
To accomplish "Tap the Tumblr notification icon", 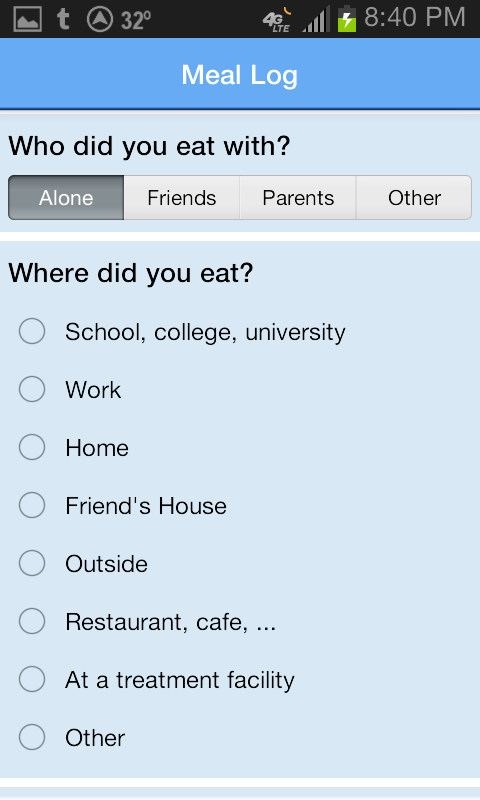I will pyautogui.click(x=63, y=19).
